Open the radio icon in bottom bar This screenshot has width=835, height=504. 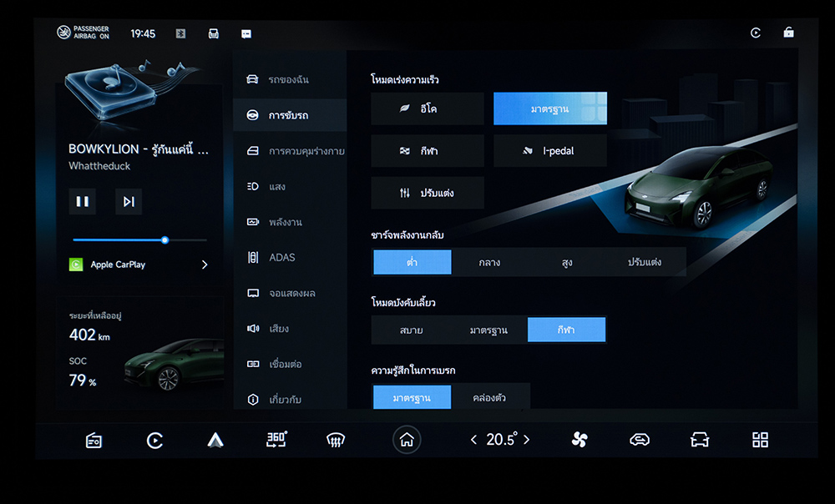coord(94,441)
